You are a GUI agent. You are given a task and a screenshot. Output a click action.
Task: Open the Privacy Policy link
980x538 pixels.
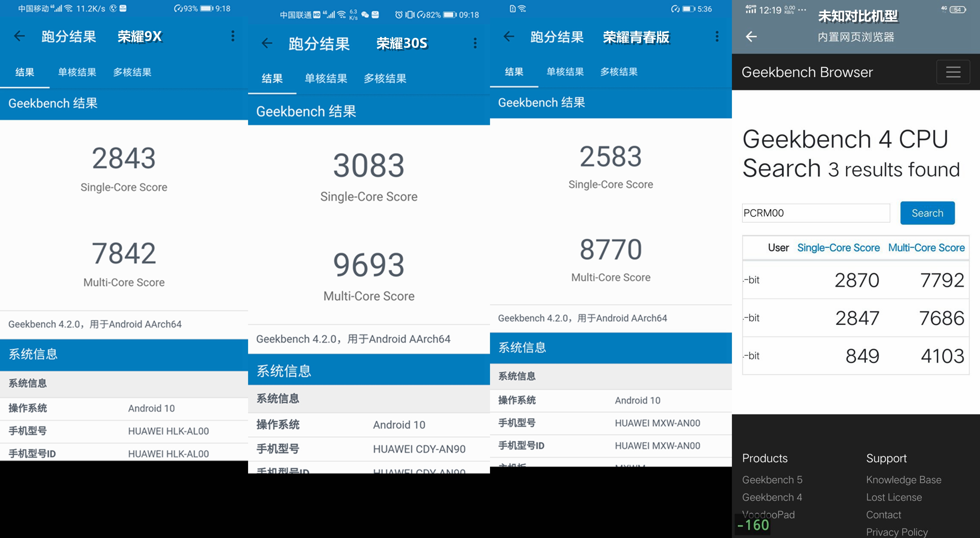pyautogui.click(x=897, y=532)
